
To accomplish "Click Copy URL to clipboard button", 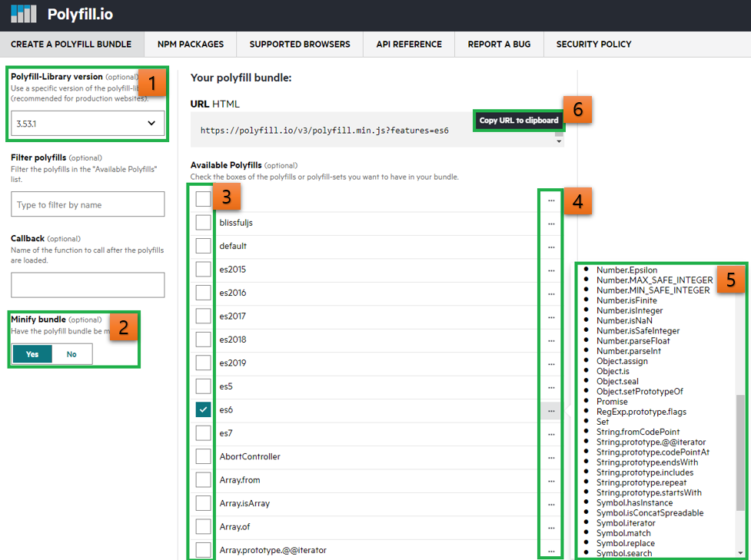I will (x=519, y=121).
